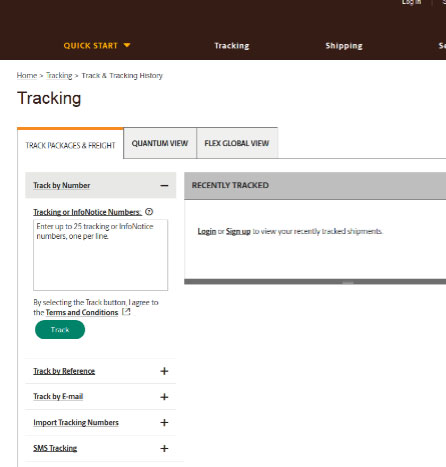Viewport: 446px width, 467px height.
Task: Expand Import Tracking Numbers plus icon
Action: 164,423
